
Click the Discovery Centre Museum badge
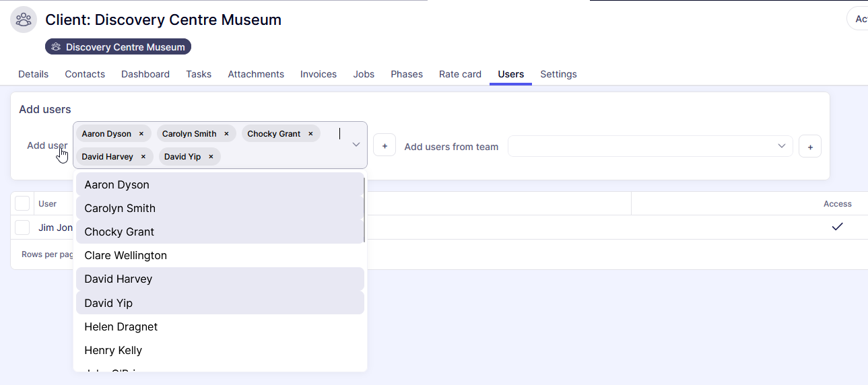119,47
